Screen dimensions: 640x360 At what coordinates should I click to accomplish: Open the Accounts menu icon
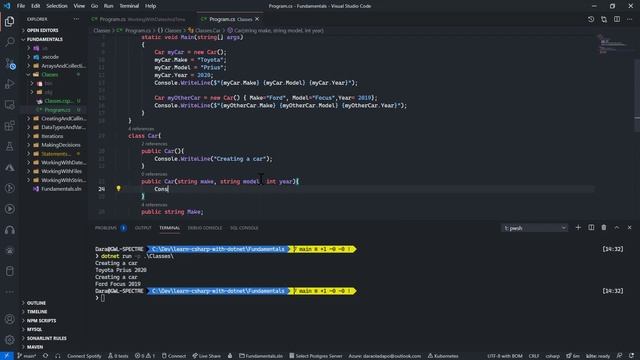[x=9, y=319]
